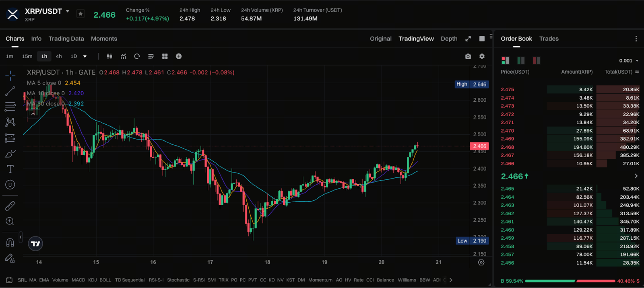
Task: Click the MA 5 close legend
Action: [x=54, y=83]
